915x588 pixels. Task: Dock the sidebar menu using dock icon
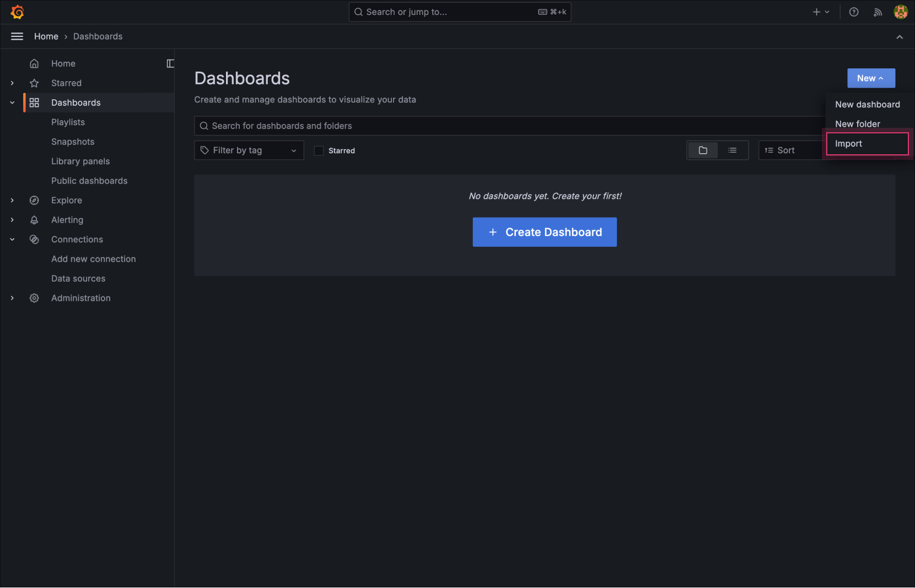170,63
